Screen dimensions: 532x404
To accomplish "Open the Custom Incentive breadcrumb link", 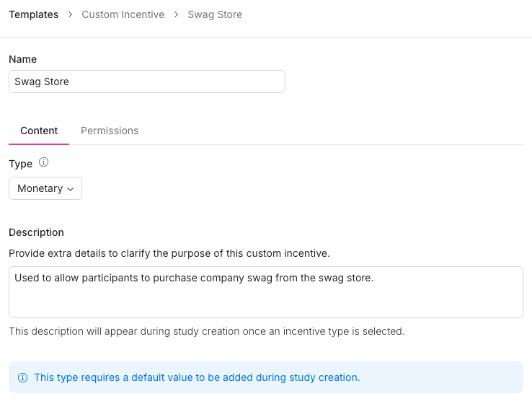I will pyautogui.click(x=123, y=14).
